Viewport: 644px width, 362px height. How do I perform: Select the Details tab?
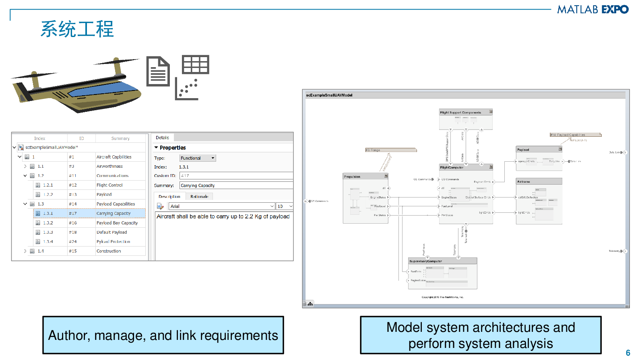point(163,138)
